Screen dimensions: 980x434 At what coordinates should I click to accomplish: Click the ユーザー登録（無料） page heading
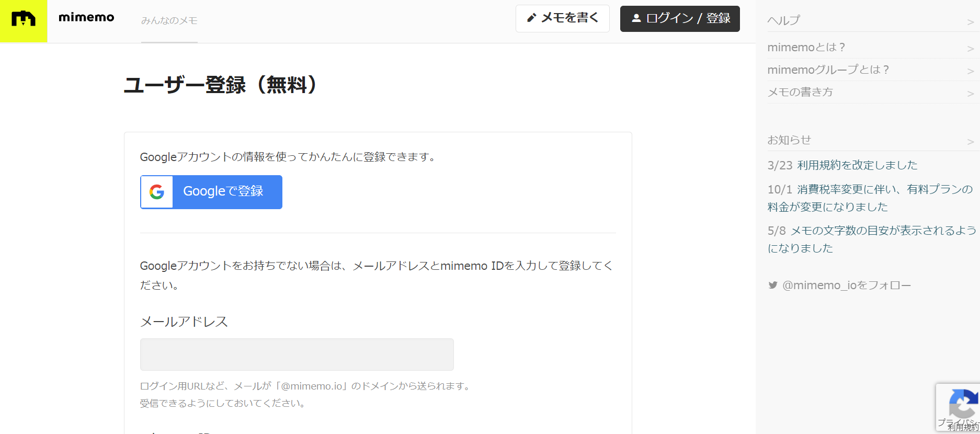click(221, 85)
